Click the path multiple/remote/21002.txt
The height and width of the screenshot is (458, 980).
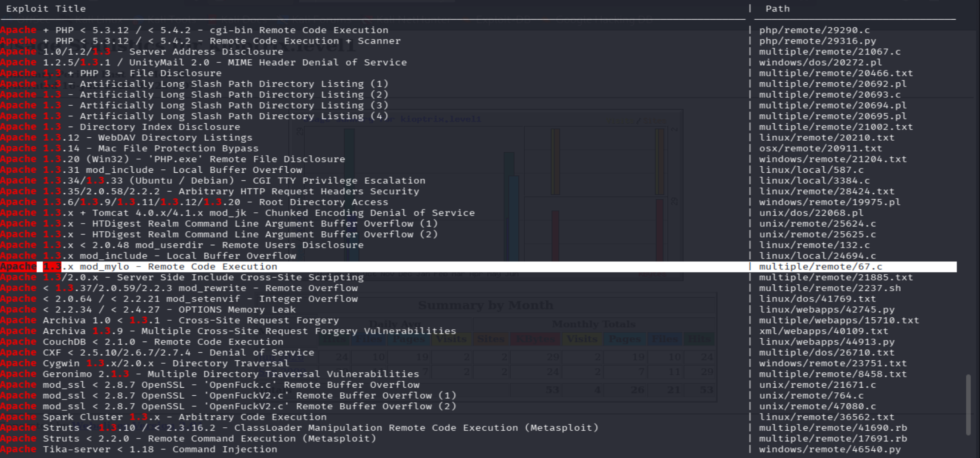coord(836,127)
